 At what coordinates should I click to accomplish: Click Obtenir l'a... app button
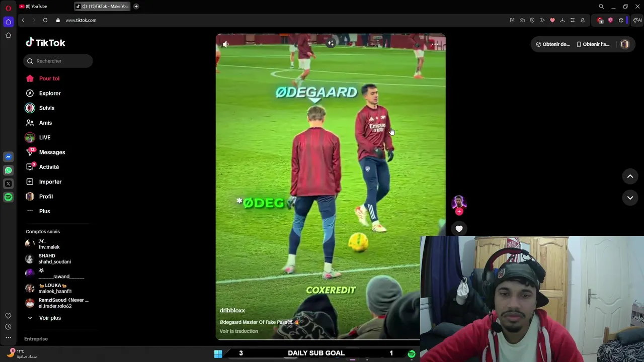[x=593, y=44]
